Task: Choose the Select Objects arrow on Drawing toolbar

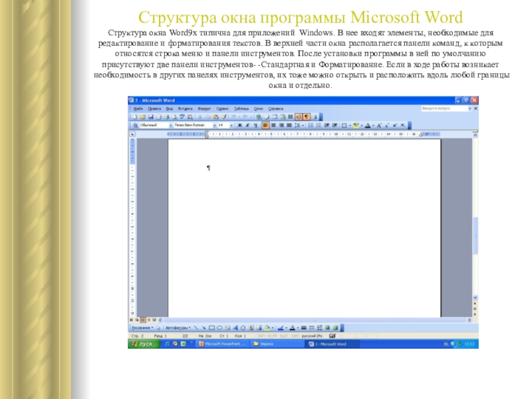Action: pos(158,328)
